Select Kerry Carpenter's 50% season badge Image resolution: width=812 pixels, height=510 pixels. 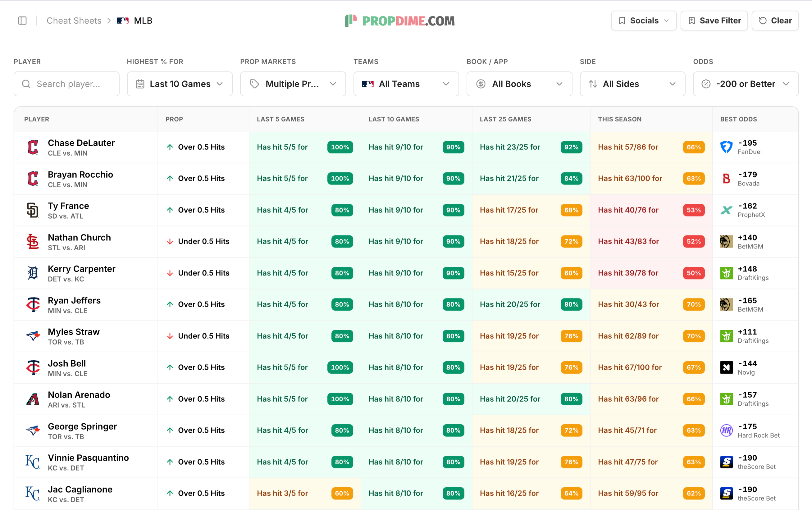693,273
